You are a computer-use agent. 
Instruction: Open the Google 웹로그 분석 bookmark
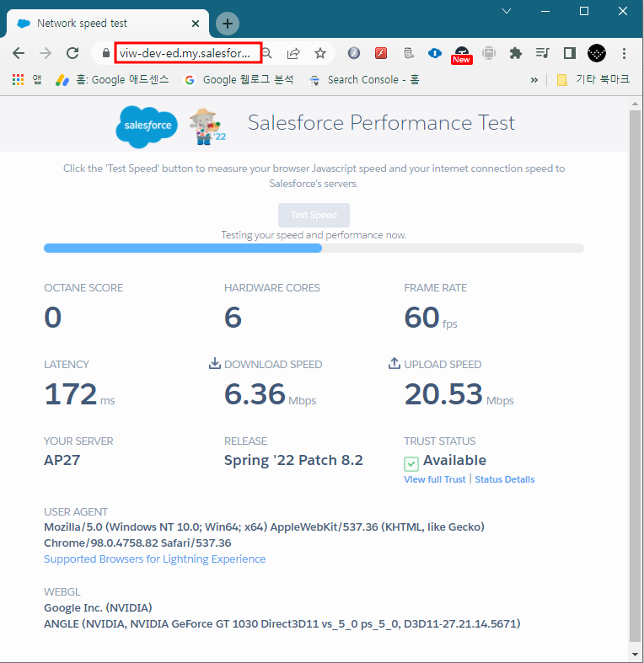[x=239, y=79]
